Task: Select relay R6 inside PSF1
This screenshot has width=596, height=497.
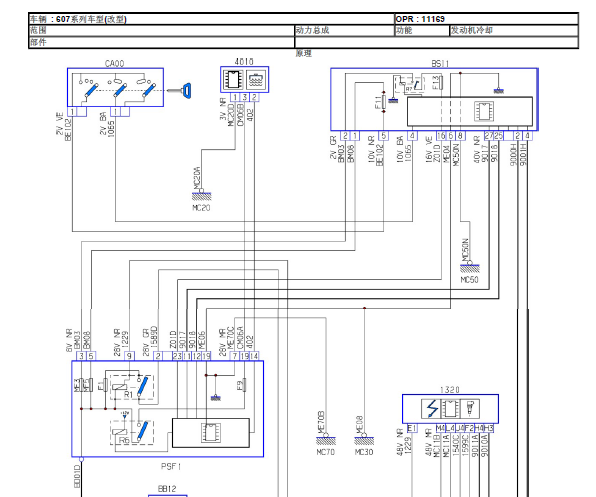Action: pyautogui.click(x=132, y=432)
